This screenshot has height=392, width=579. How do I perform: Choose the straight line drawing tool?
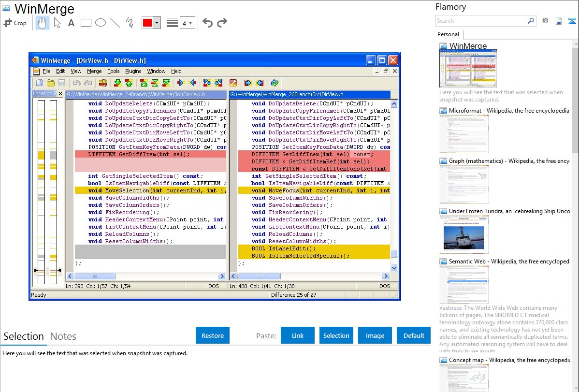115,23
